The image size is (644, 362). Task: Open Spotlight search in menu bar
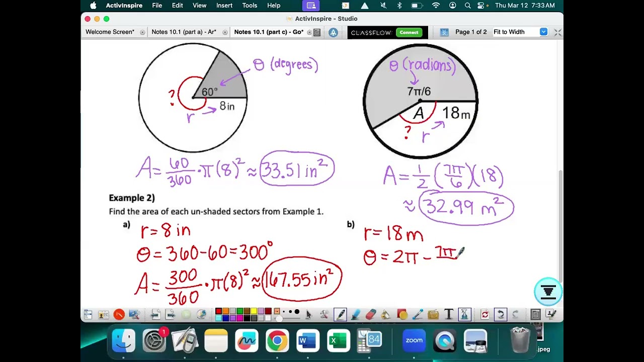[468, 6]
